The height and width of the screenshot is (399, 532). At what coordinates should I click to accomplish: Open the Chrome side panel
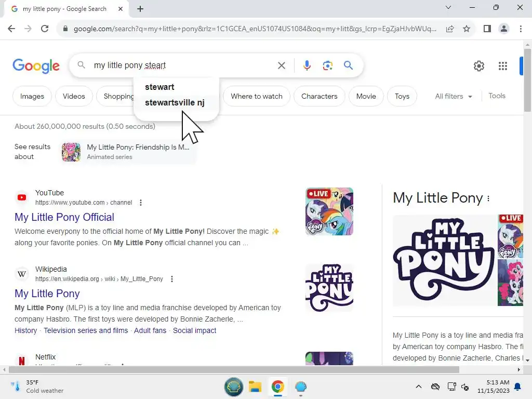pyautogui.click(x=487, y=29)
